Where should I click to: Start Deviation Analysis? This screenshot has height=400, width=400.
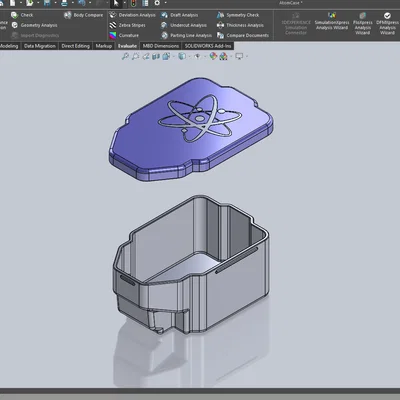[132, 15]
